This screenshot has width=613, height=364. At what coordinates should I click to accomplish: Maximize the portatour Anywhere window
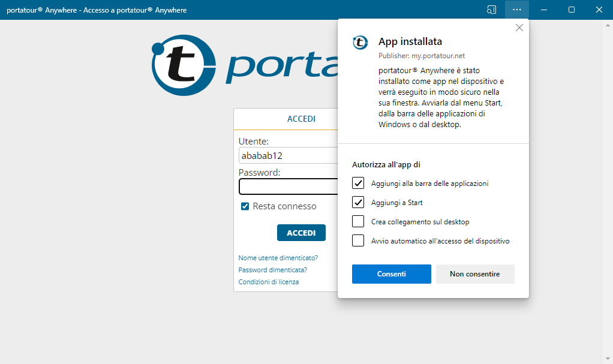(x=572, y=10)
